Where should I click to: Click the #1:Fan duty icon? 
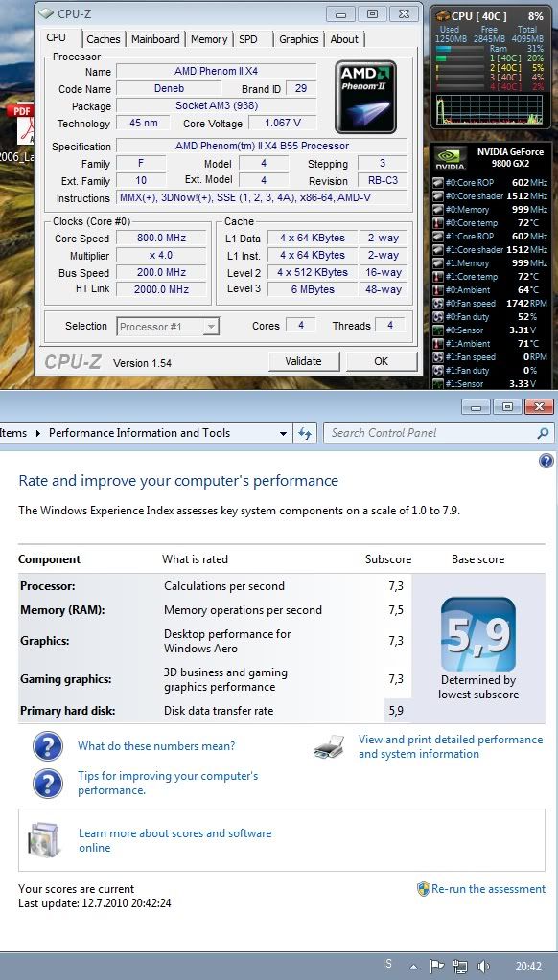tap(438, 372)
